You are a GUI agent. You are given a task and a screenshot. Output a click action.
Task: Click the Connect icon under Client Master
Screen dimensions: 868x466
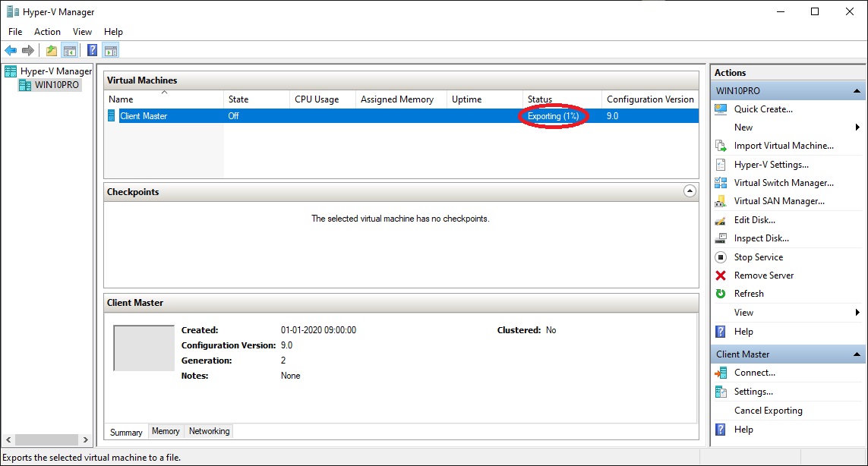coord(721,373)
